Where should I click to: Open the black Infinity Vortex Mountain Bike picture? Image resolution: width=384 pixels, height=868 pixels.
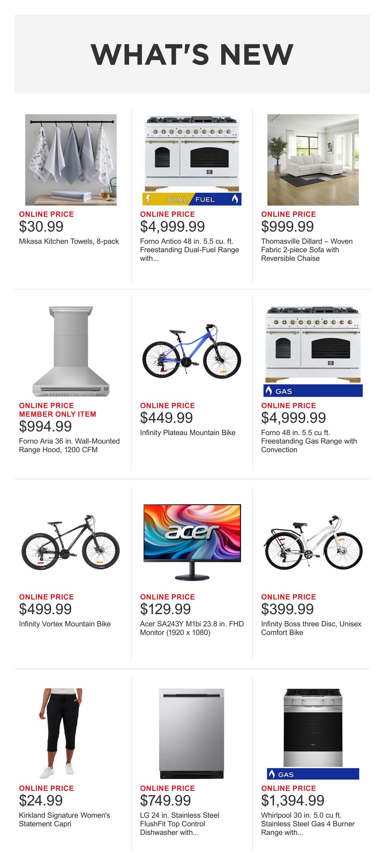71,543
